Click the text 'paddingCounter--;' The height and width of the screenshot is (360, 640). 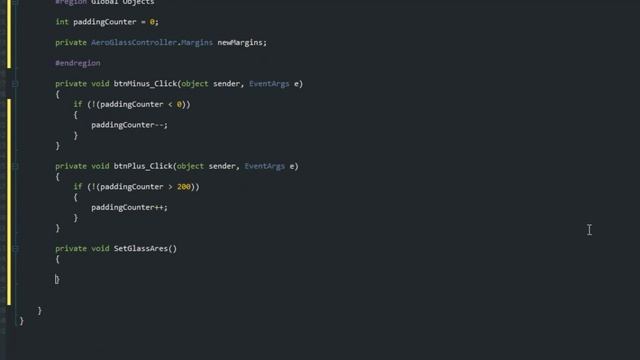[129, 125]
